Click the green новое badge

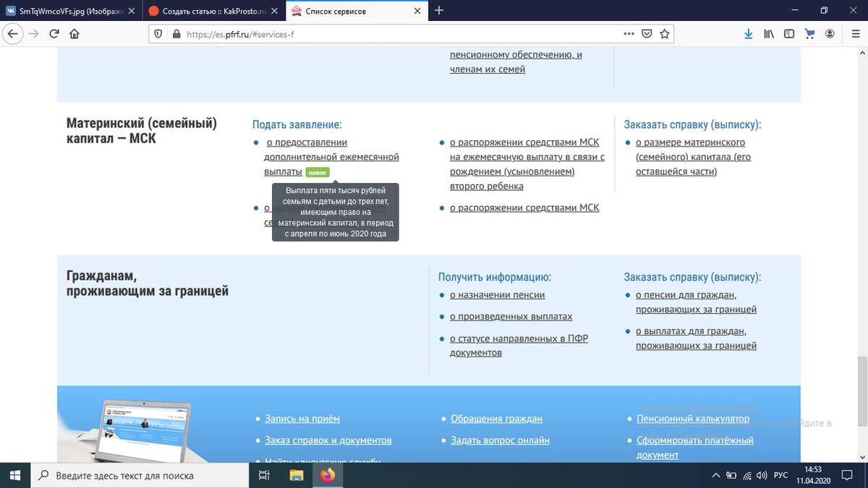click(x=318, y=172)
